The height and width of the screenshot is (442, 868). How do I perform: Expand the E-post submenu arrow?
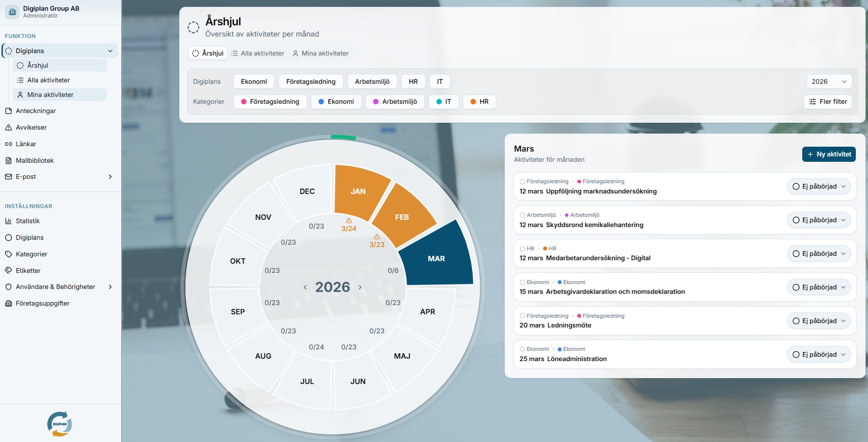[110, 177]
